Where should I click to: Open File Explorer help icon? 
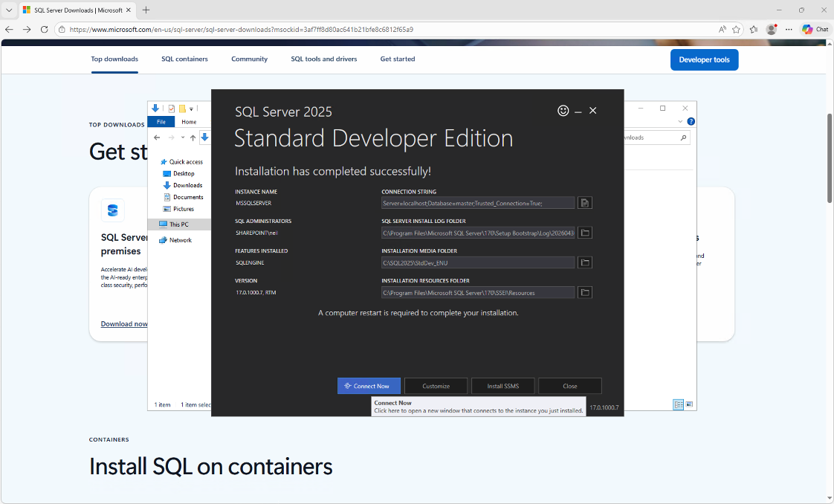click(x=691, y=122)
